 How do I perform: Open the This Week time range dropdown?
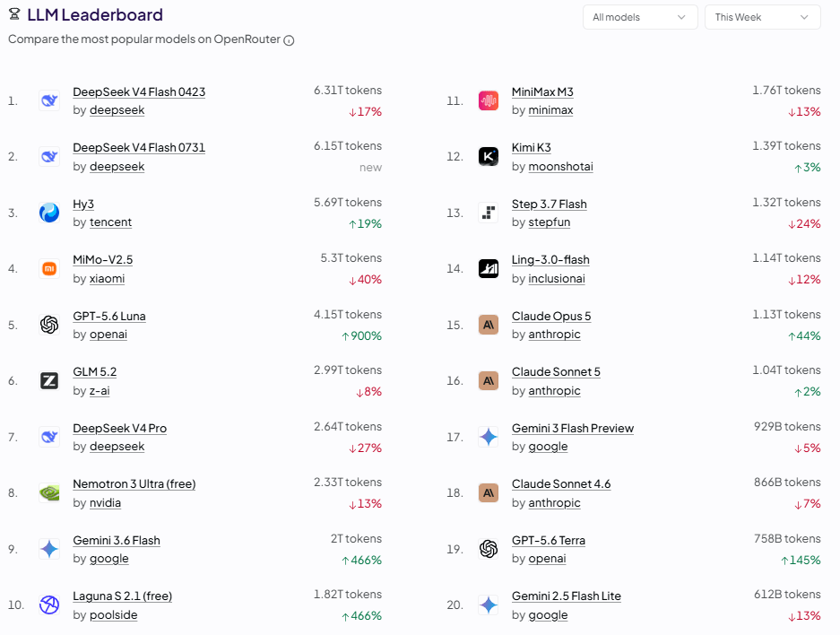(x=762, y=17)
